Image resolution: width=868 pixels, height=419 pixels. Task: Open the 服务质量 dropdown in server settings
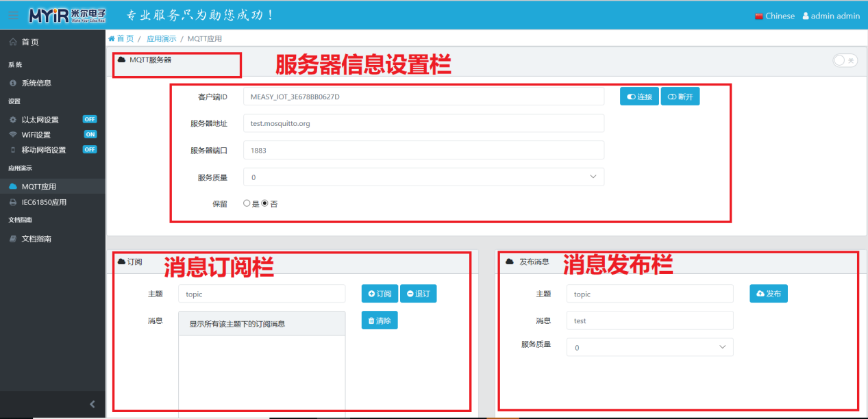point(423,177)
